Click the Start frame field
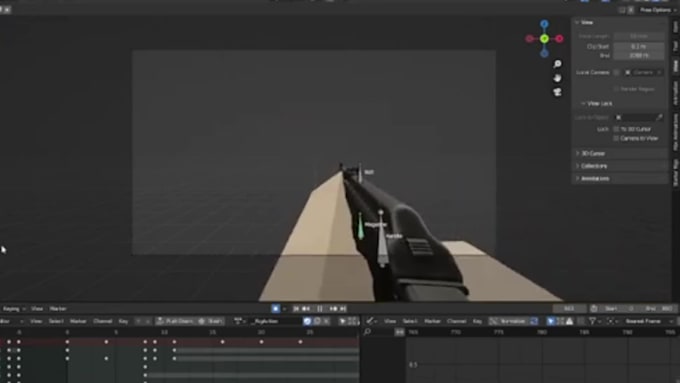This screenshot has width=680, height=383. [x=618, y=308]
